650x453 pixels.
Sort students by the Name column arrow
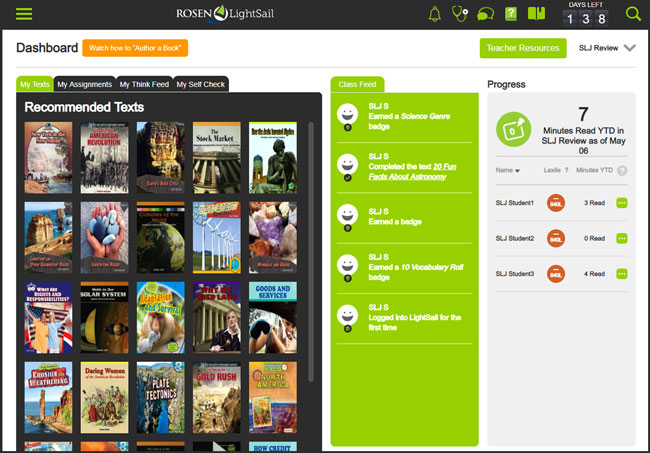coord(517,171)
